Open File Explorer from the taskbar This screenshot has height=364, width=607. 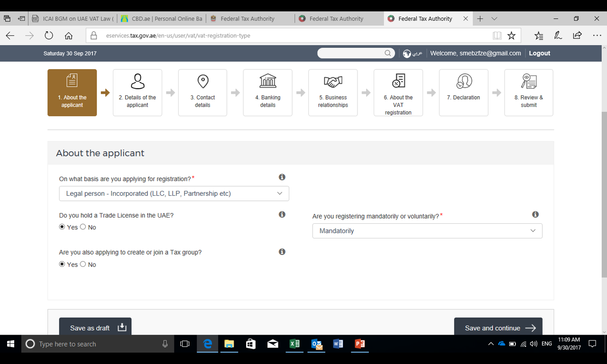[x=229, y=344]
